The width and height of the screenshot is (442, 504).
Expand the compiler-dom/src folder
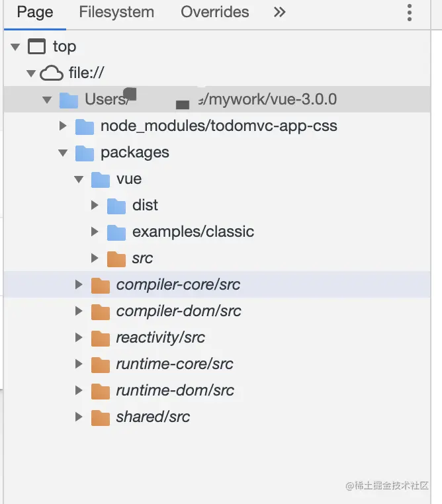point(79,311)
